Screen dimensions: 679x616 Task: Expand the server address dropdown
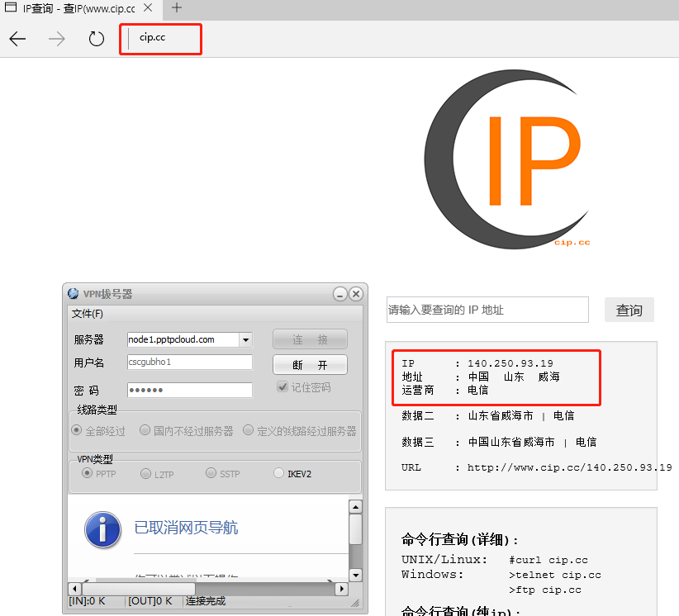coord(245,339)
